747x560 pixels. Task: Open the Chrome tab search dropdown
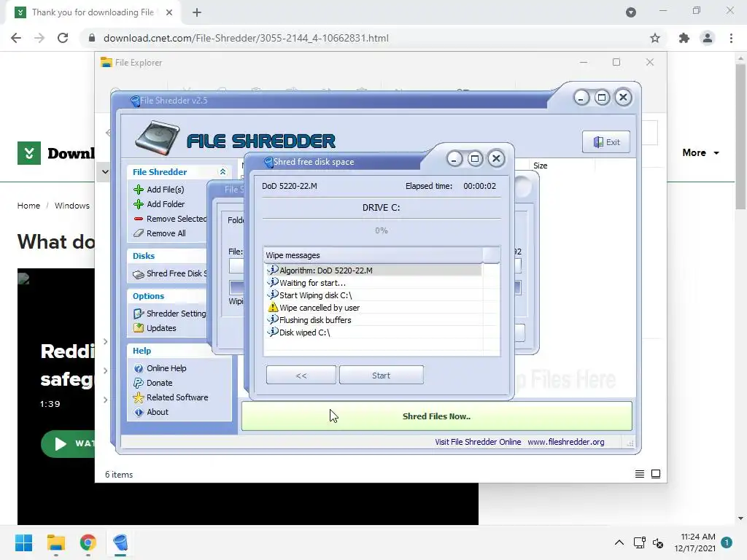(x=631, y=12)
